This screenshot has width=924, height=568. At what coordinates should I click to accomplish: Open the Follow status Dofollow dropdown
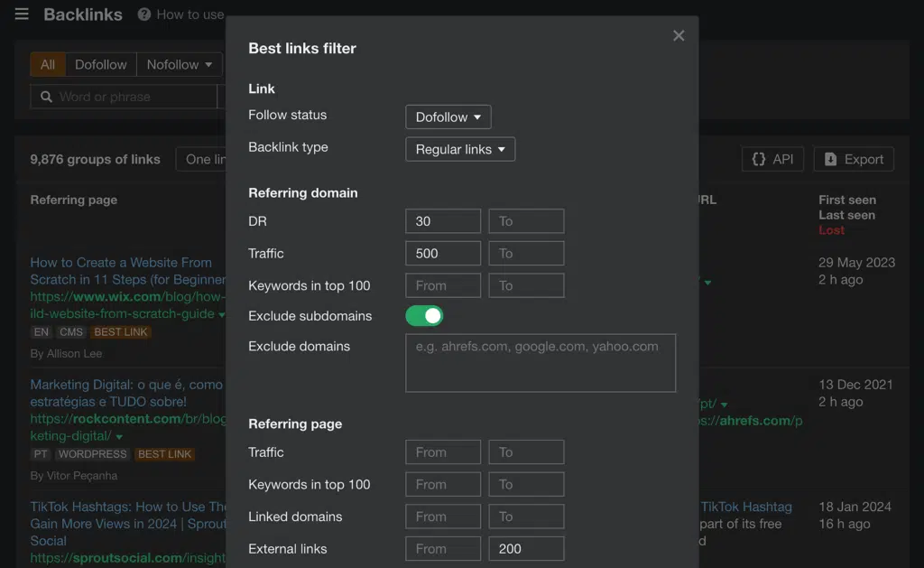(x=448, y=116)
